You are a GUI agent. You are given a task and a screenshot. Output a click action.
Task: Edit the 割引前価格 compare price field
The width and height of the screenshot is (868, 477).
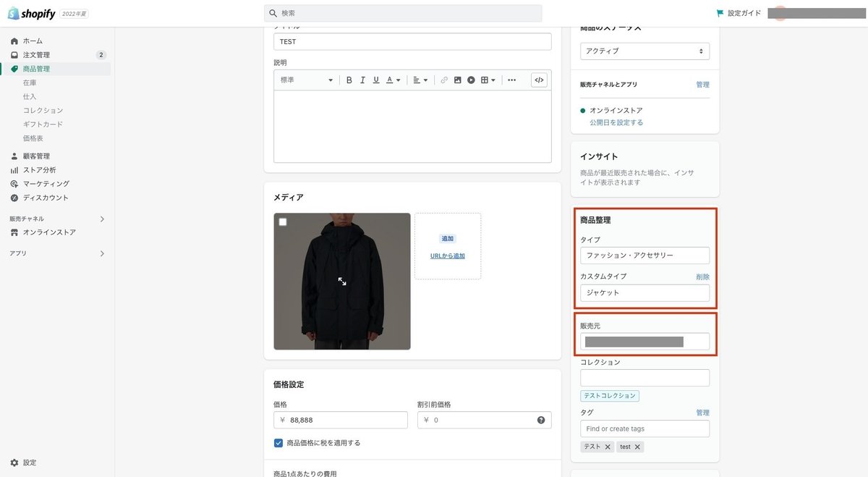point(485,420)
